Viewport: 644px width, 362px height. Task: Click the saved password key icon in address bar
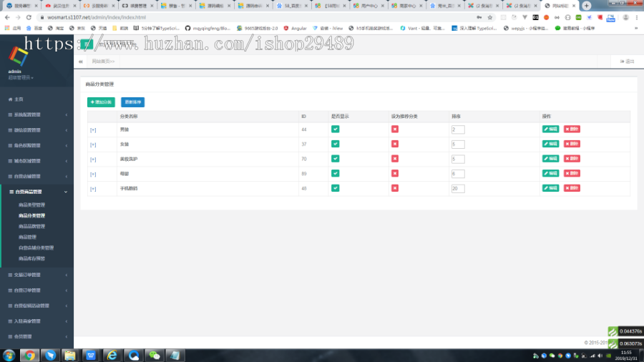click(x=479, y=17)
